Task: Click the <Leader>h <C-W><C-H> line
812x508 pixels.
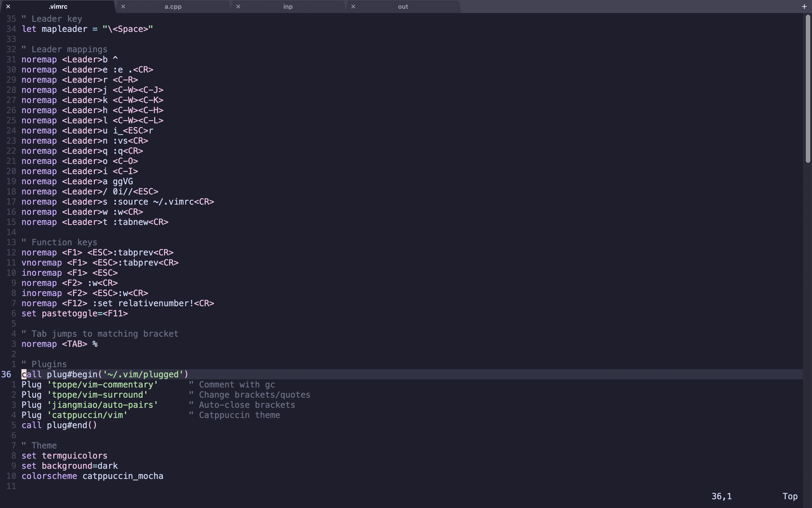Action: 92,110
